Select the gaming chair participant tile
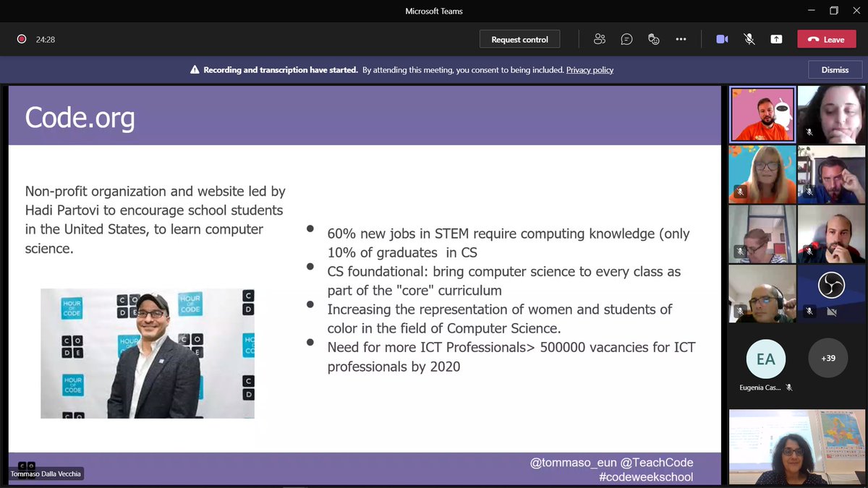 (831, 234)
